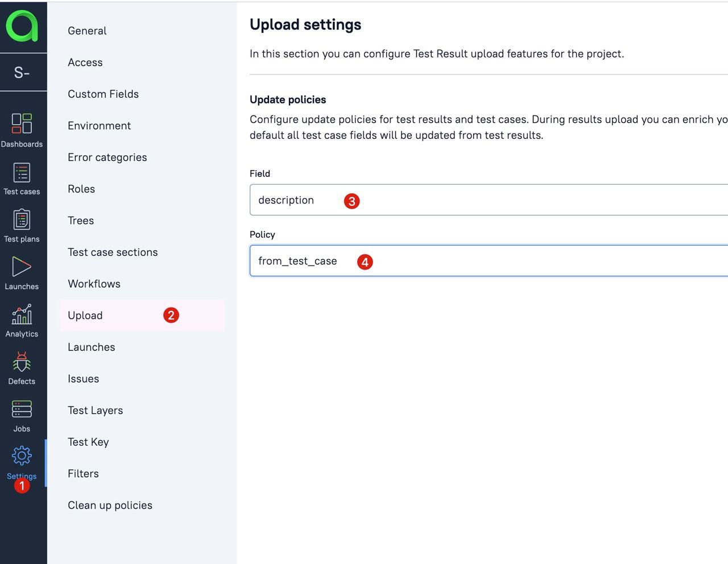Select the Test Layers settings item
Screen dimensions: 728x564
95,410
